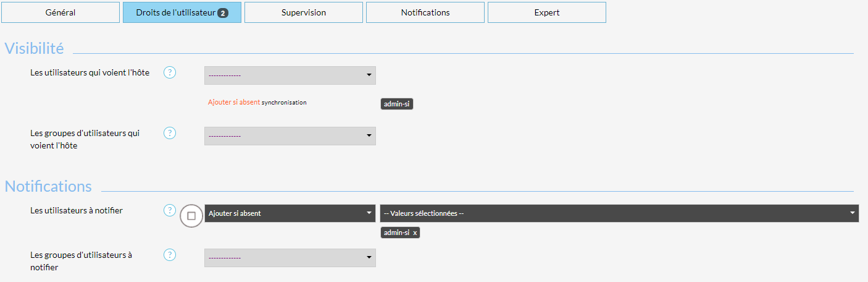Open help for users who see the host
Image resolution: width=868 pixels, height=282 pixels.
click(x=170, y=72)
